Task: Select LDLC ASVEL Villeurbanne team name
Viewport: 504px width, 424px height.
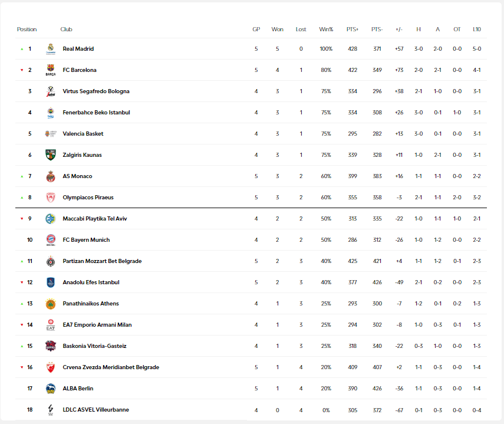Action: (x=95, y=410)
